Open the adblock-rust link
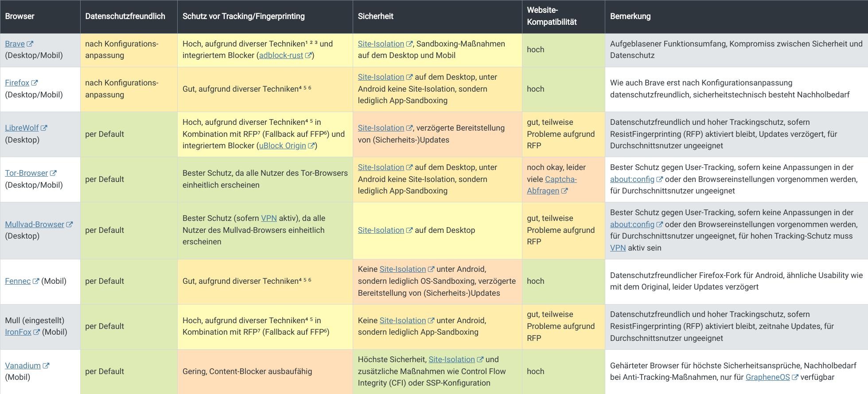 tap(281, 55)
